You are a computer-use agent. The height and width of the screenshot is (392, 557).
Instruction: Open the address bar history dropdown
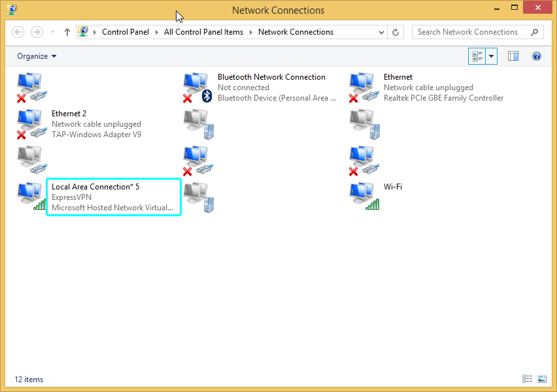[x=381, y=32]
